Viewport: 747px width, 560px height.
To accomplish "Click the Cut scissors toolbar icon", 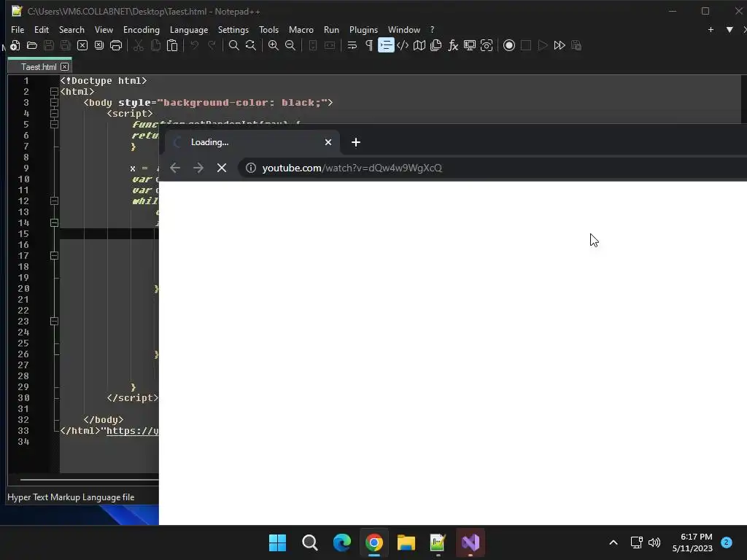I will point(139,45).
